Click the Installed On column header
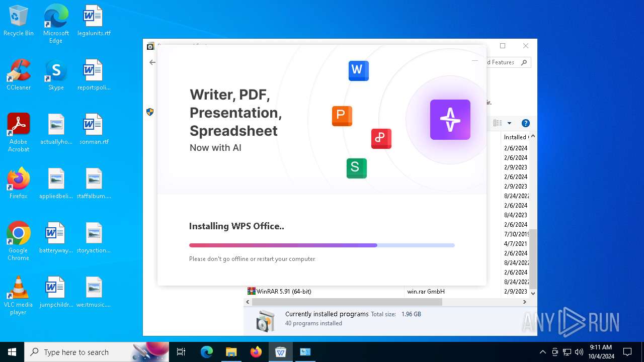The height and width of the screenshot is (362, 644). [516, 137]
